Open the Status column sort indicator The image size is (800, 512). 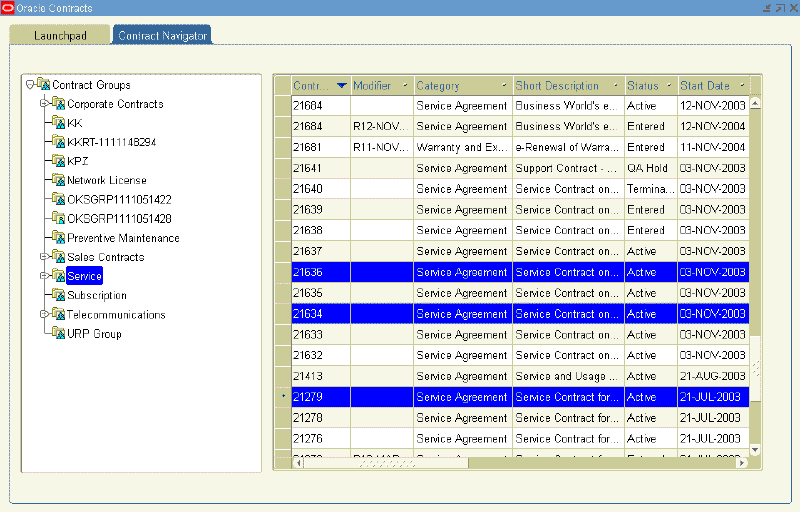(669, 85)
